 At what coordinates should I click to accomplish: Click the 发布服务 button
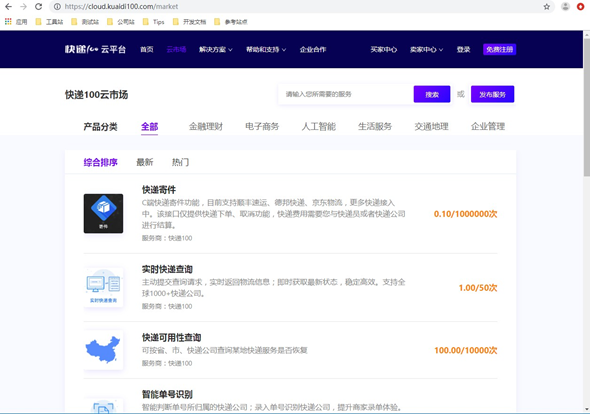[x=492, y=94]
